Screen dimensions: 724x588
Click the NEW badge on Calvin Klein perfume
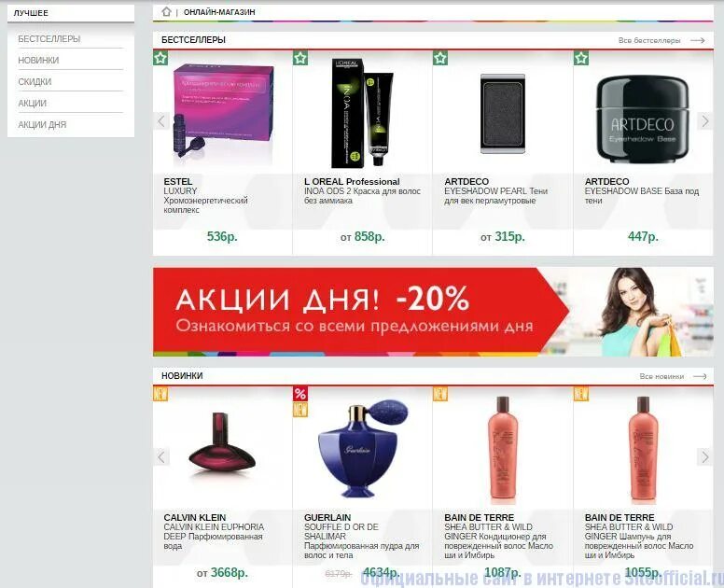[160, 394]
